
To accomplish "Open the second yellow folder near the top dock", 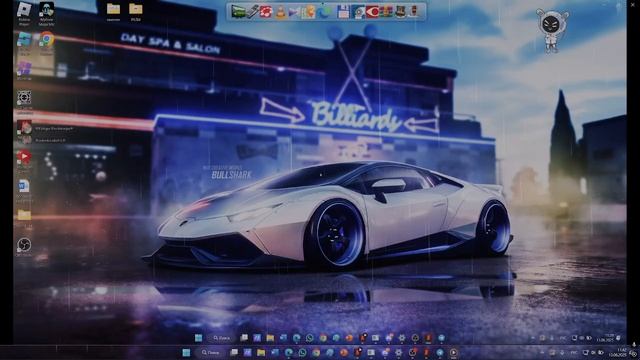I will 135,9.
